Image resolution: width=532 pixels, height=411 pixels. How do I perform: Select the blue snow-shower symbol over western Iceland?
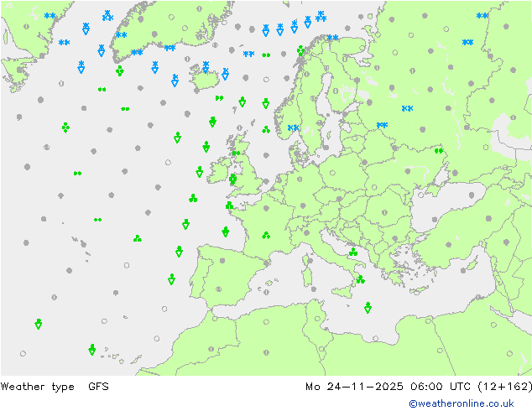click(x=206, y=67)
